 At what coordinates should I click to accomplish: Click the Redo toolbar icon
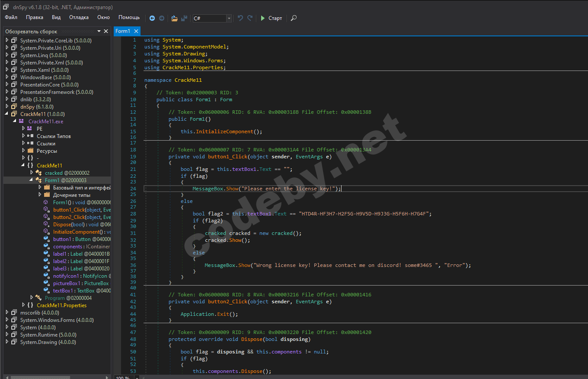point(250,18)
